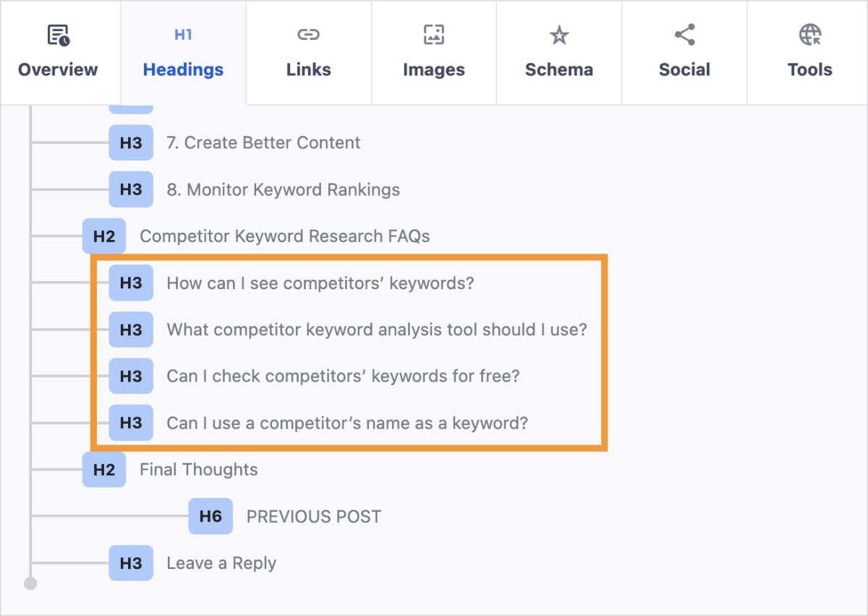Click the star icon for Schema

(558, 34)
